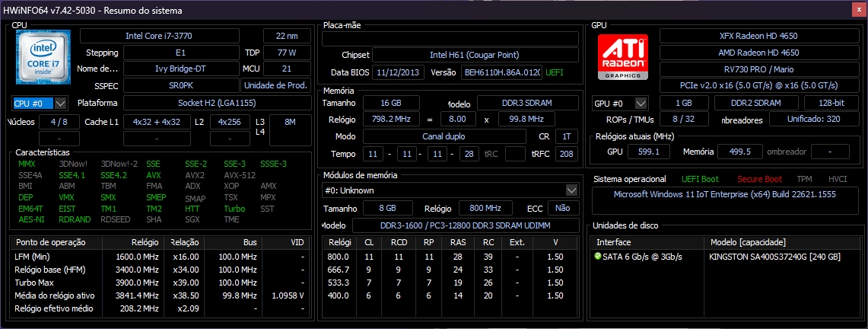Click the 'RV730 PRO / Mario' field
Image resolution: width=868 pixels, height=329 pixels.
[x=758, y=69]
